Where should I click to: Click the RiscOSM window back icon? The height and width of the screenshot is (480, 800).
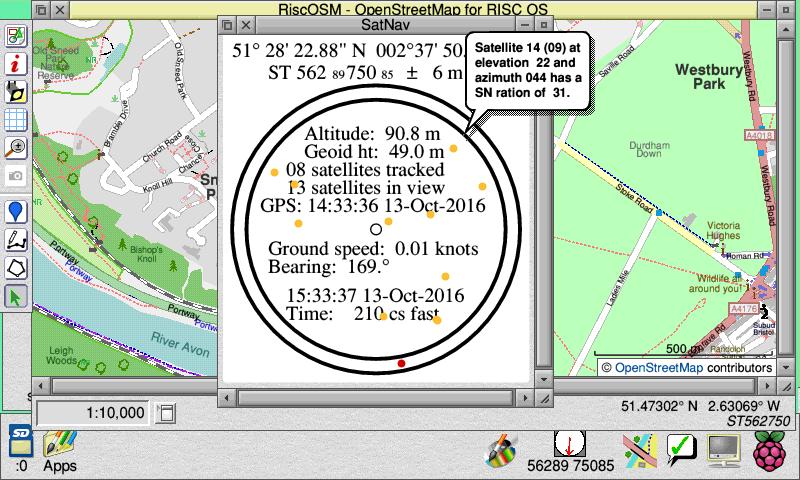[x=42, y=9]
